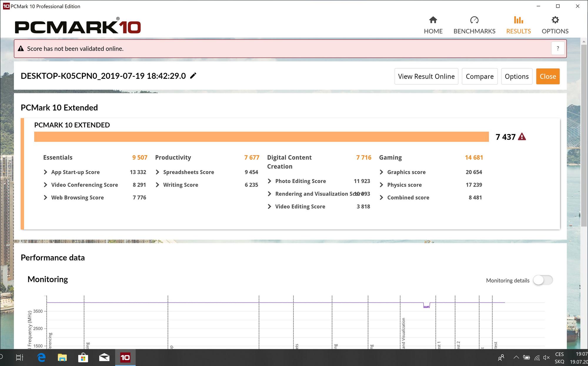The width and height of the screenshot is (588, 366).
Task: Toggle Monitoring details switch
Action: [543, 280]
